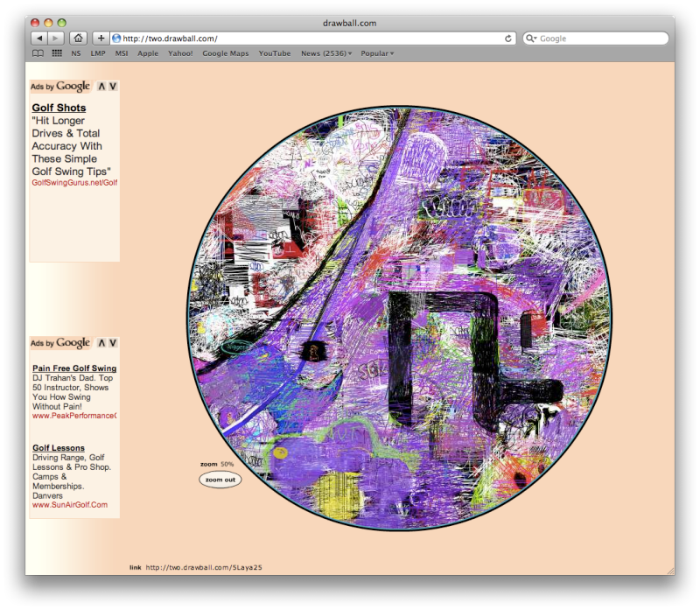Click the plus Add Bookmark button
Screen dimensions: 700x610
coord(101,39)
